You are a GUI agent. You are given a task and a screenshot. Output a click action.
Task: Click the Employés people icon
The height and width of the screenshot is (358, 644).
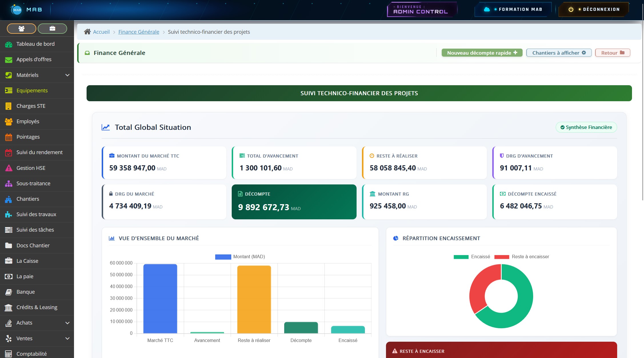[x=9, y=122]
